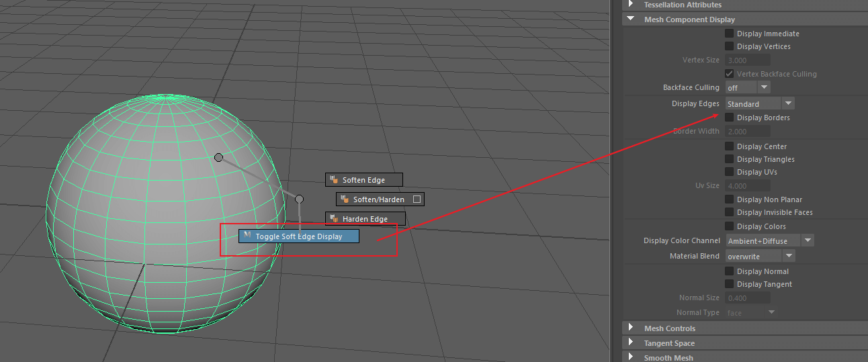This screenshot has height=362, width=868.
Task: Click the Uv Size field
Action: [x=748, y=185]
